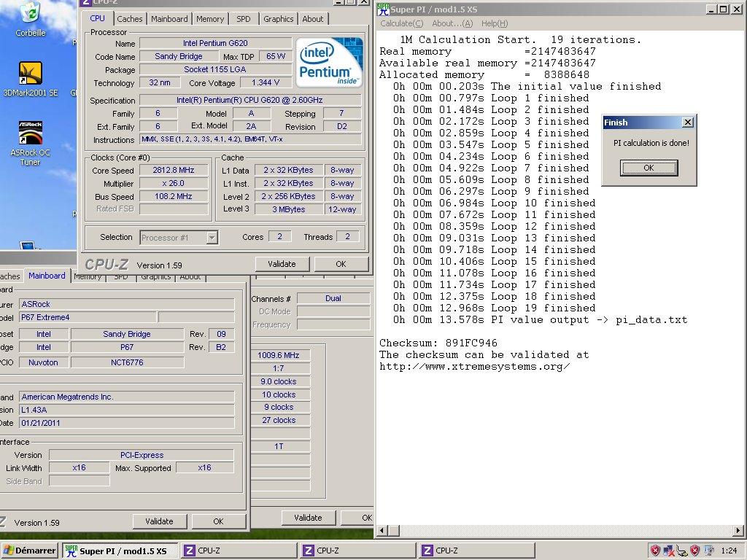Click the Windows logo on Démarrer
Image resolution: width=747 pixels, height=560 pixels.
8,551
